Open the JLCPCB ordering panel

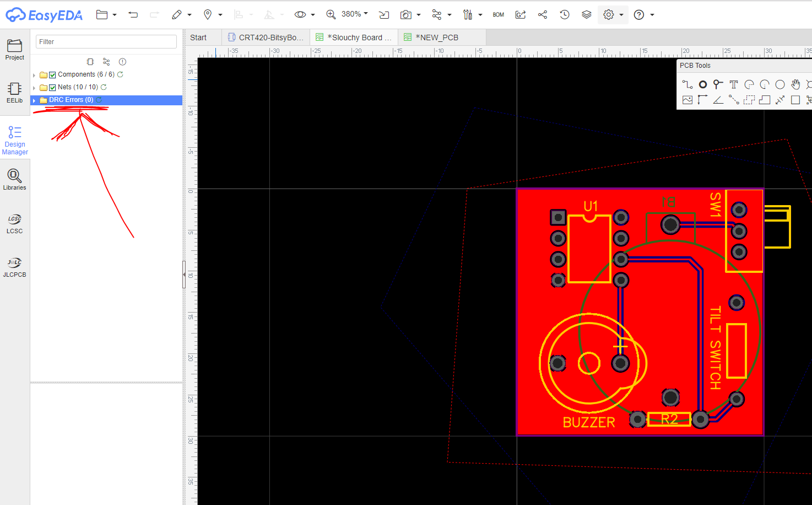[x=15, y=267]
